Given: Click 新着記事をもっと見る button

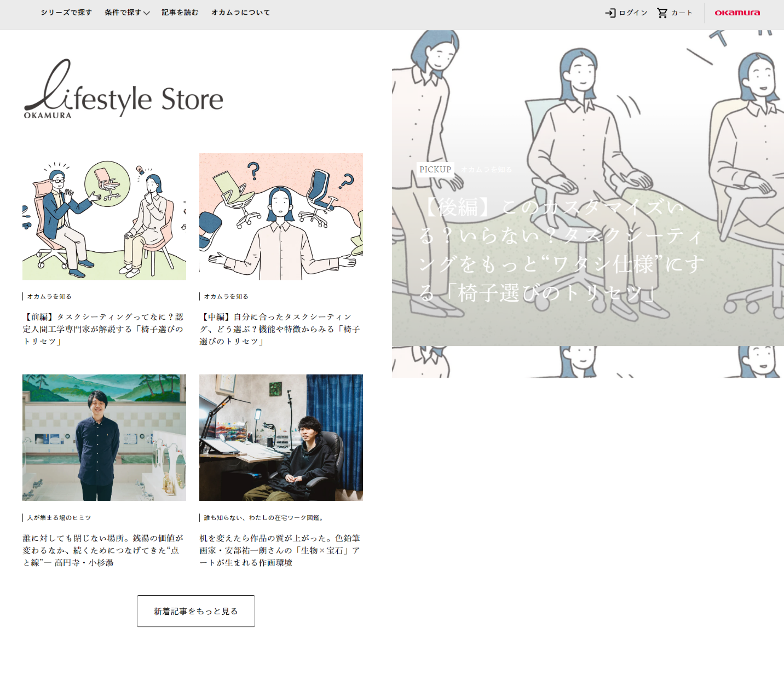Looking at the screenshot, I should click(x=195, y=611).
